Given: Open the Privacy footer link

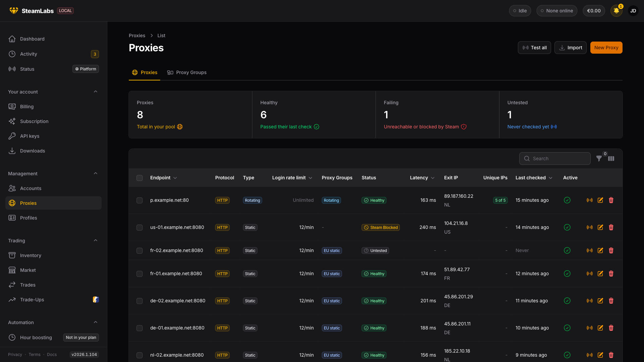Looking at the screenshot, I should (x=15, y=355).
